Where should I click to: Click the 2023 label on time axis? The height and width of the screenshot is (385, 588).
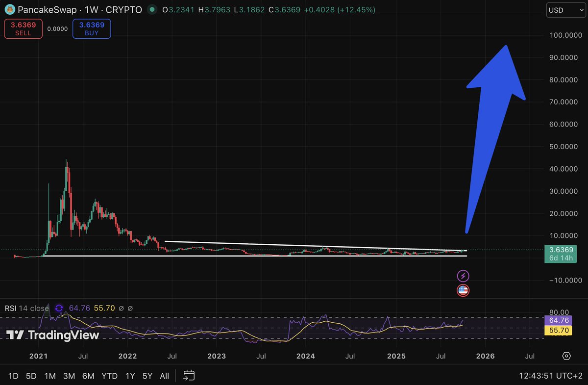(217, 356)
